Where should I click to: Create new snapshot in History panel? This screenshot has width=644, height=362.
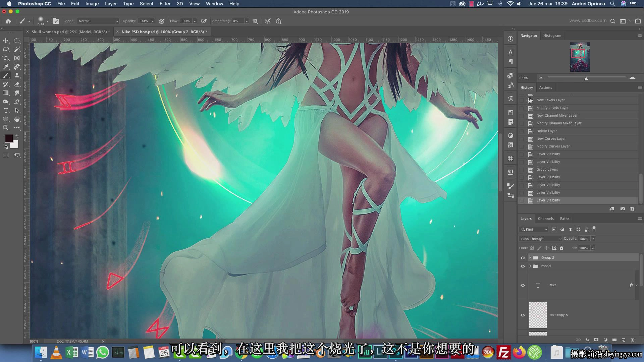623,209
